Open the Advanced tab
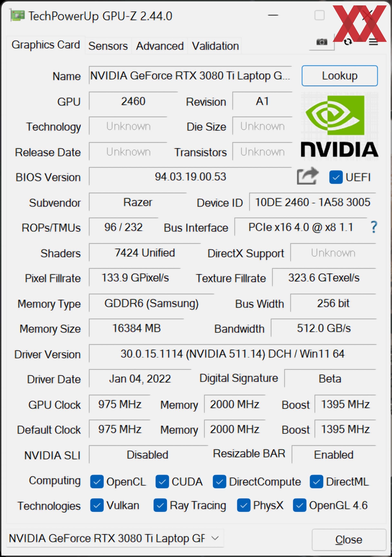The height and width of the screenshot is (557, 392). pyautogui.click(x=160, y=46)
